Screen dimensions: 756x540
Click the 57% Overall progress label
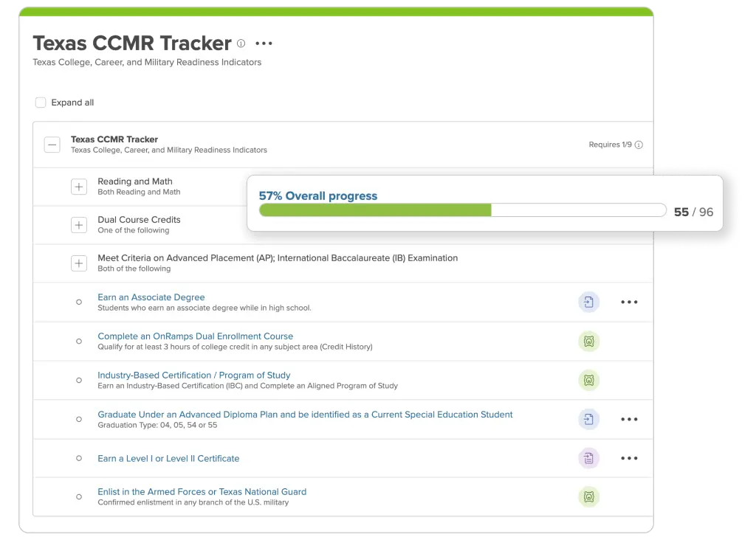pyautogui.click(x=317, y=195)
